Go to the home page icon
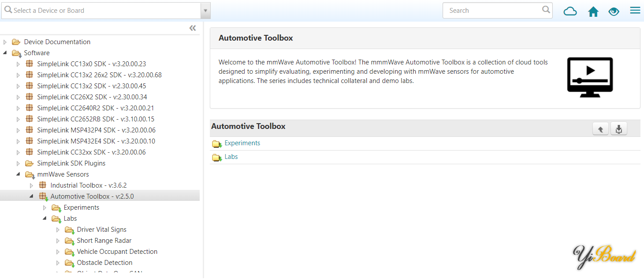 coord(593,11)
